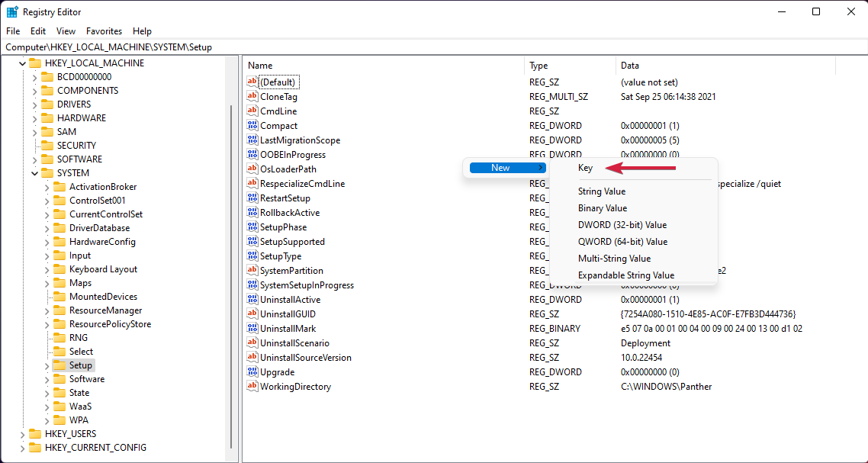Click the HKEY_USERS folder icon
The height and width of the screenshot is (463, 868).
pyautogui.click(x=36, y=433)
